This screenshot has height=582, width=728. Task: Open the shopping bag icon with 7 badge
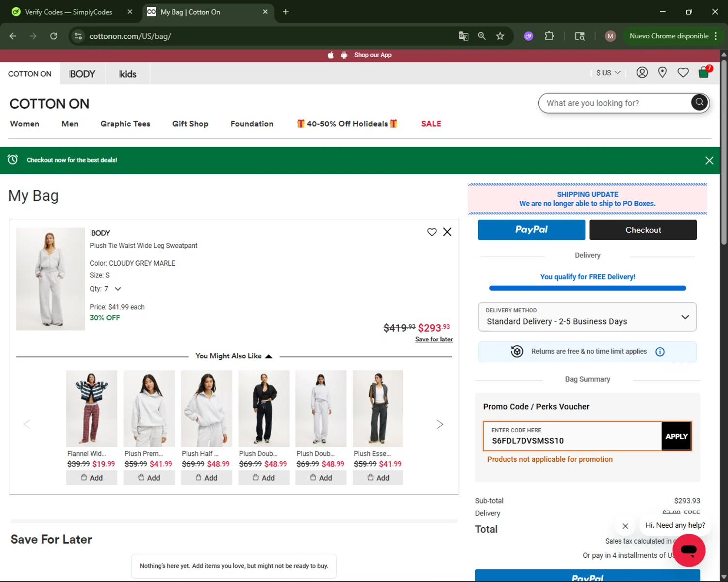(x=704, y=72)
